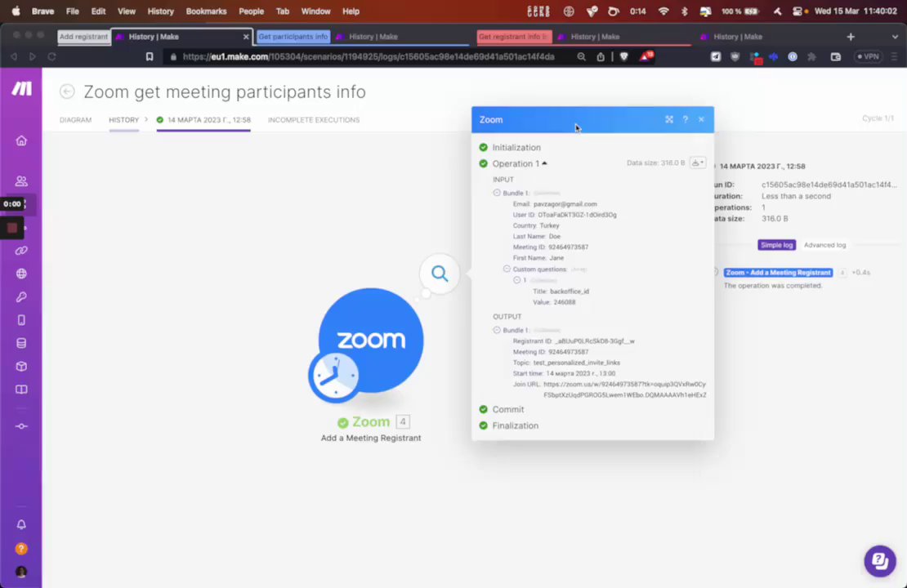Collapse Custom questions array
Viewport: 907px width, 588px height.
[507, 269]
